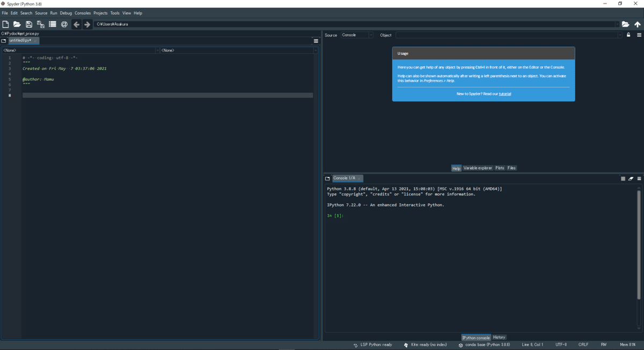Go forward with the right arrow icon
The height and width of the screenshot is (350, 644).
click(87, 24)
